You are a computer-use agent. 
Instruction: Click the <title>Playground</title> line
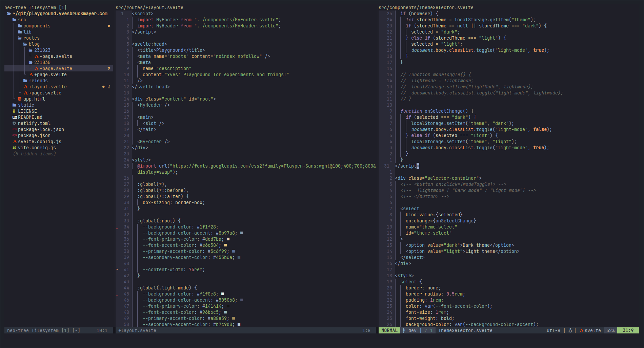click(171, 50)
